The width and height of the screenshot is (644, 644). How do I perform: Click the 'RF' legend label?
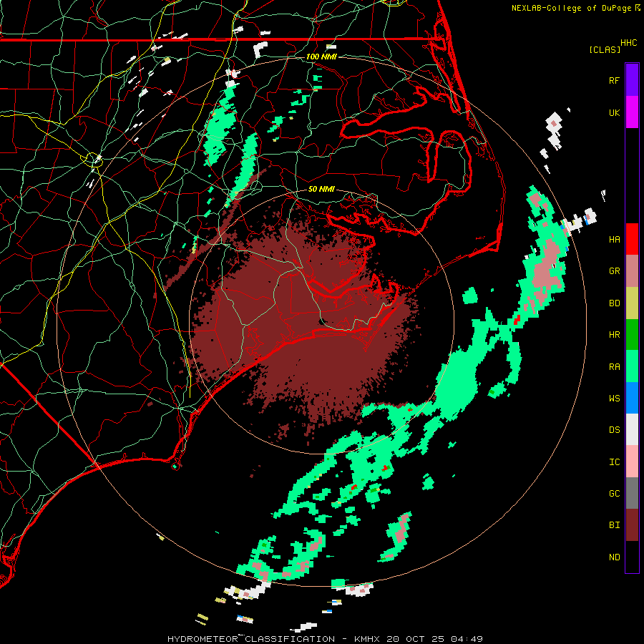click(614, 80)
